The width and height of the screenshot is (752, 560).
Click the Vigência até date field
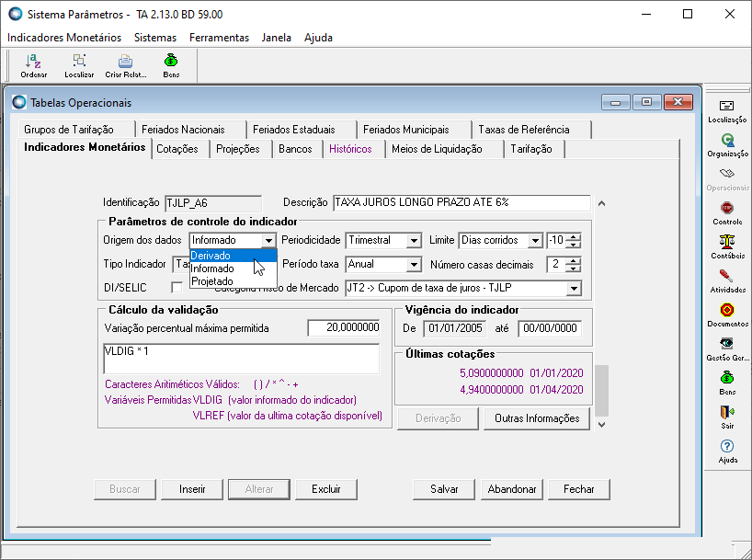550,328
